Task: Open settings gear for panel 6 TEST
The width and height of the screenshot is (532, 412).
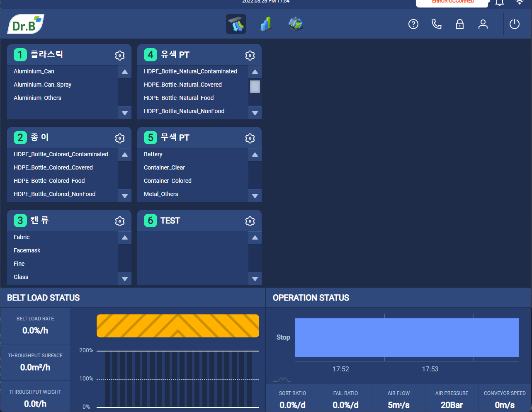Action: [x=250, y=221]
